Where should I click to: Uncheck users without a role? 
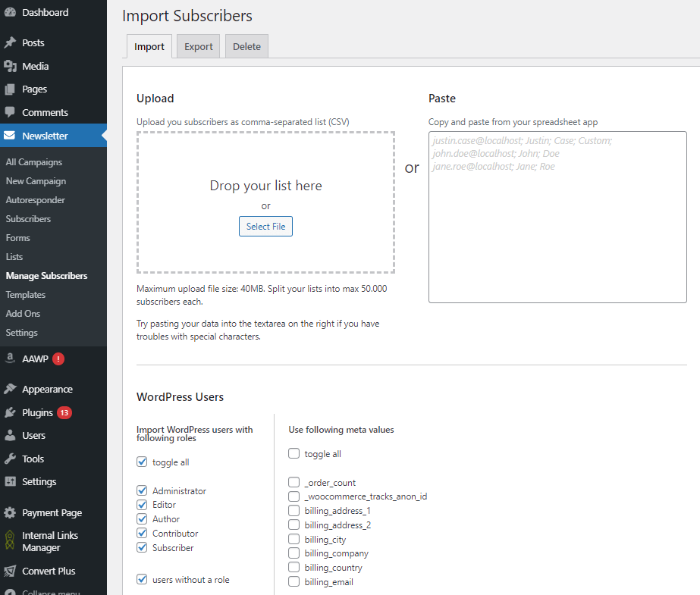point(142,580)
